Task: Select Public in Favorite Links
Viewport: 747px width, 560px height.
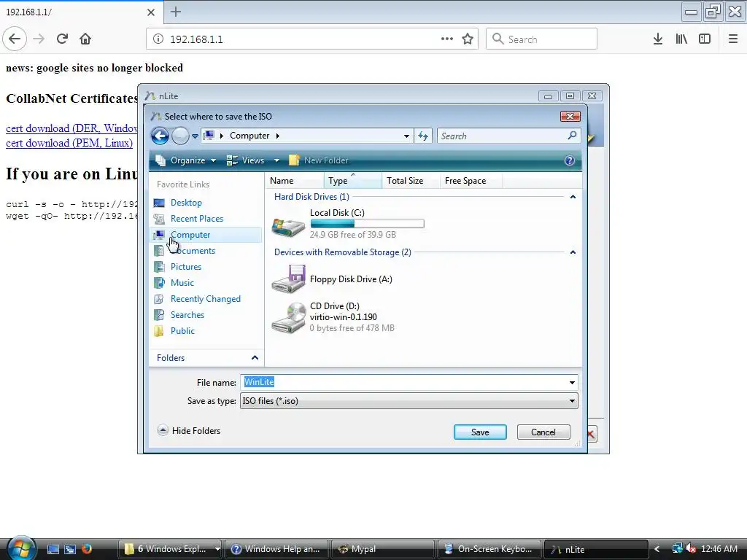Action: 182,331
